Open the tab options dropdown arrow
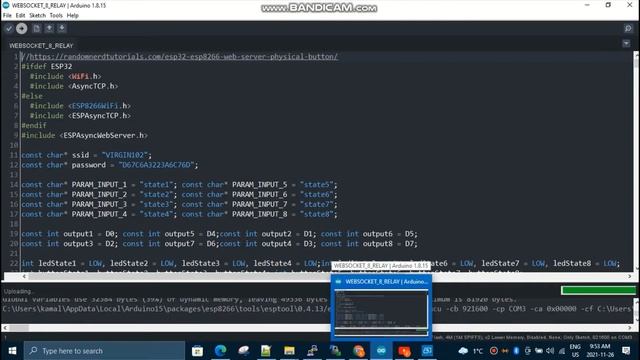Screen dimensions: 640x360 point(626,43)
